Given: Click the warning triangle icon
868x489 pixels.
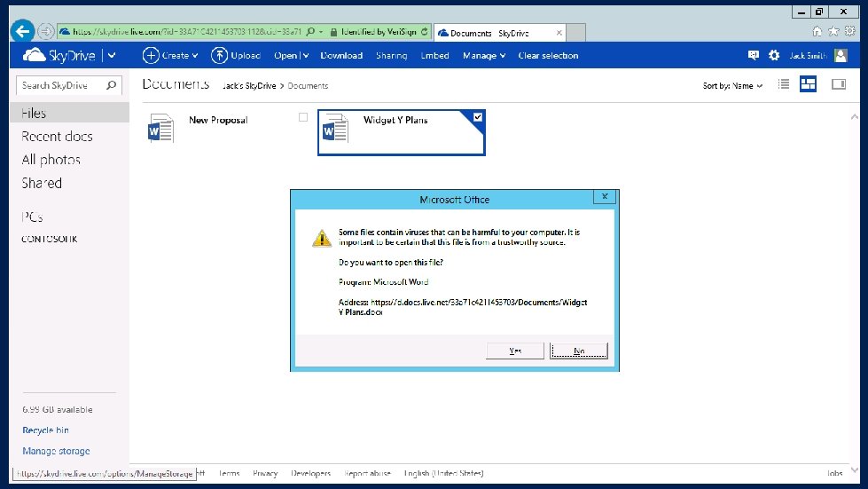Looking at the screenshot, I should [x=322, y=238].
